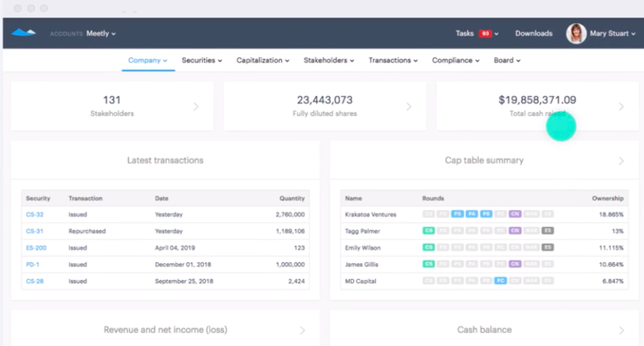Open the Compliance menu
644x346 pixels.
click(456, 60)
